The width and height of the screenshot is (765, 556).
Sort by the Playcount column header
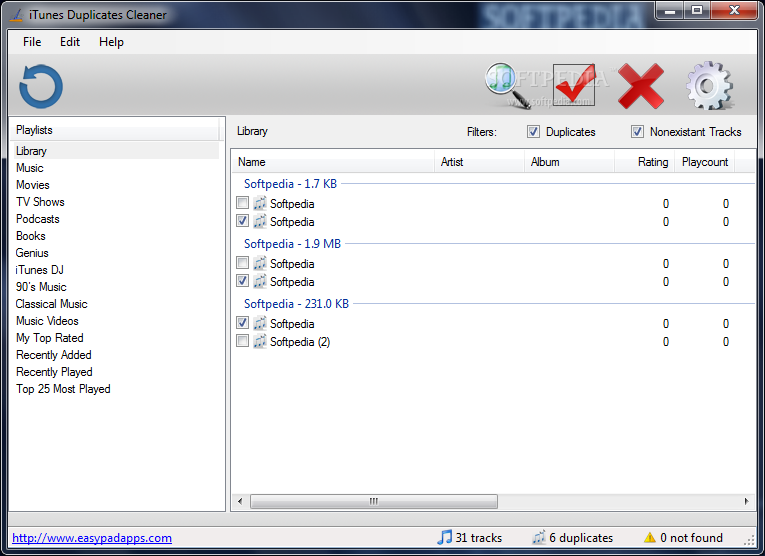pyautogui.click(x=705, y=162)
